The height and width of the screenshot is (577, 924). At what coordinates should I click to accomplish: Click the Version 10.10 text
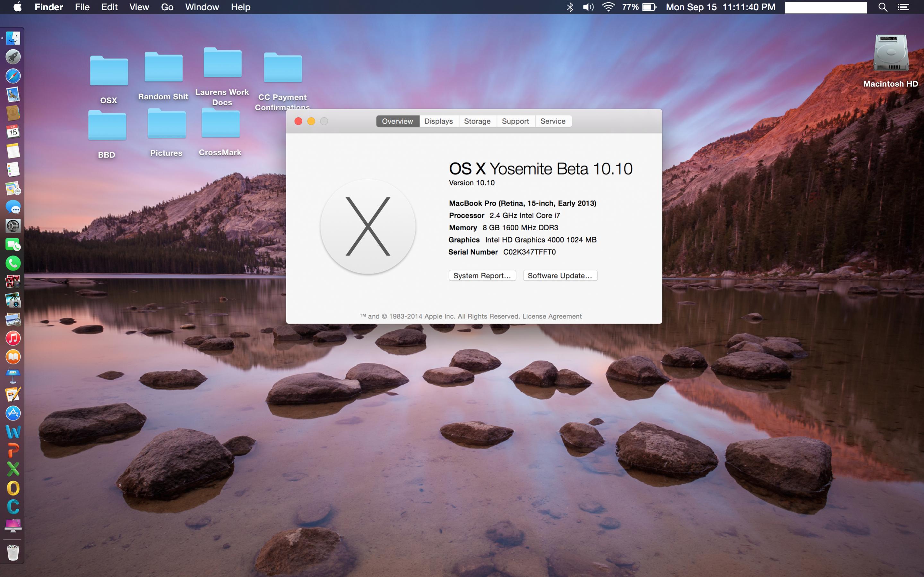(x=471, y=183)
